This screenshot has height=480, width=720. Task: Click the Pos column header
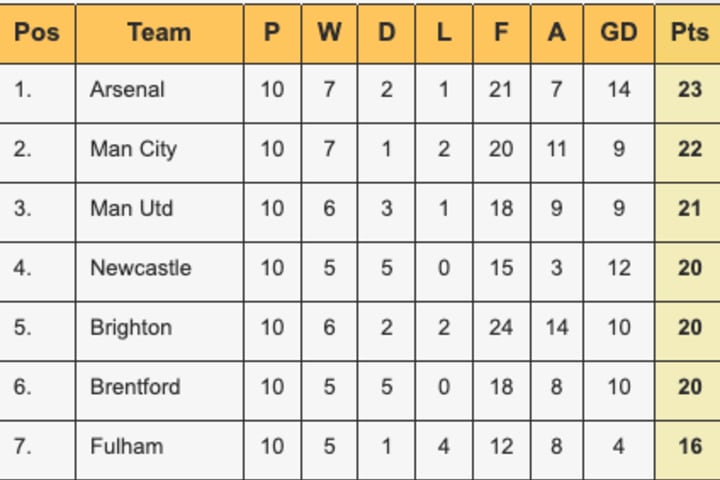click(36, 32)
